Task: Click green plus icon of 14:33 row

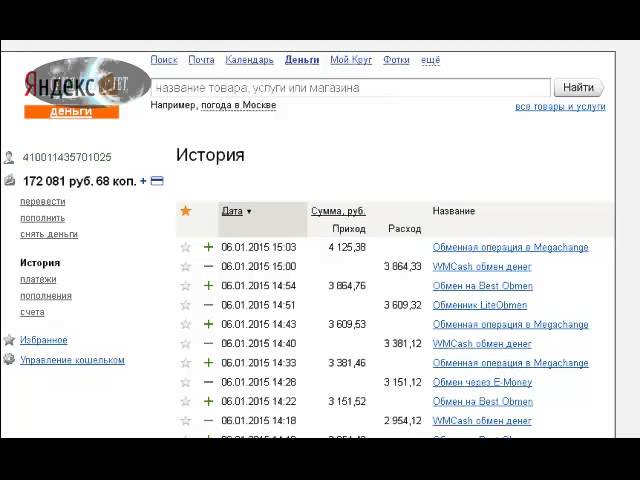Action: [x=209, y=363]
